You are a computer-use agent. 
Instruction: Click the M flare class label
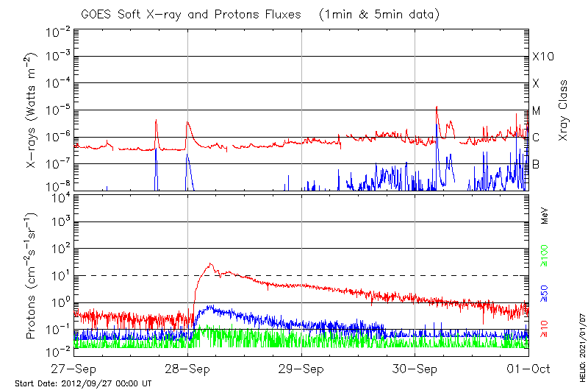(x=537, y=111)
